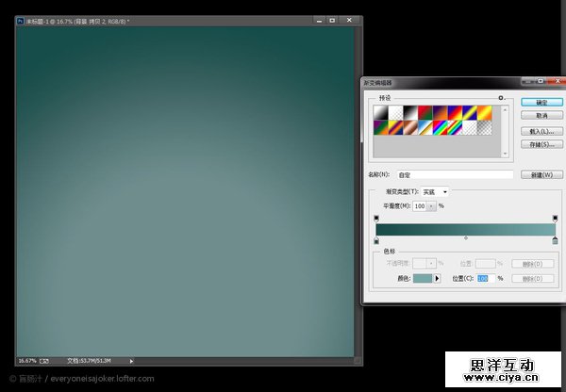The width and height of the screenshot is (566, 392).
Task: Choose the violet-to-orange gradient preset
Action: click(x=440, y=112)
